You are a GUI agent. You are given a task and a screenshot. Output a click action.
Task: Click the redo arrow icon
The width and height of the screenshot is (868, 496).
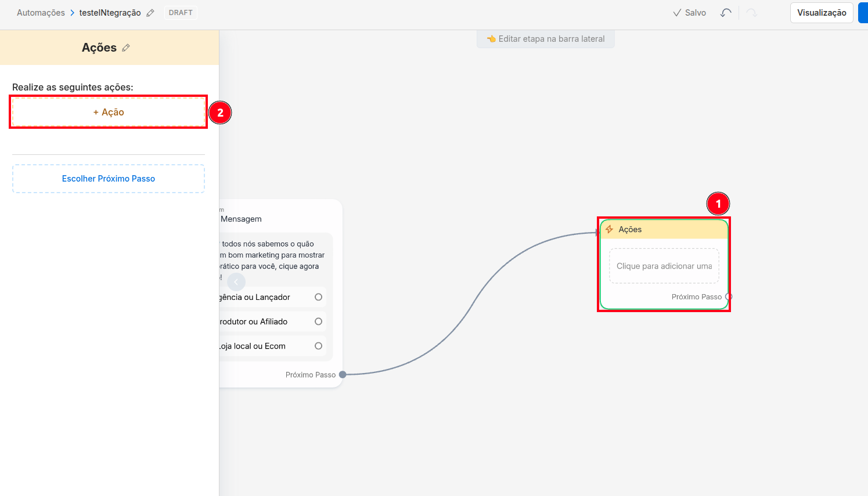[752, 13]
